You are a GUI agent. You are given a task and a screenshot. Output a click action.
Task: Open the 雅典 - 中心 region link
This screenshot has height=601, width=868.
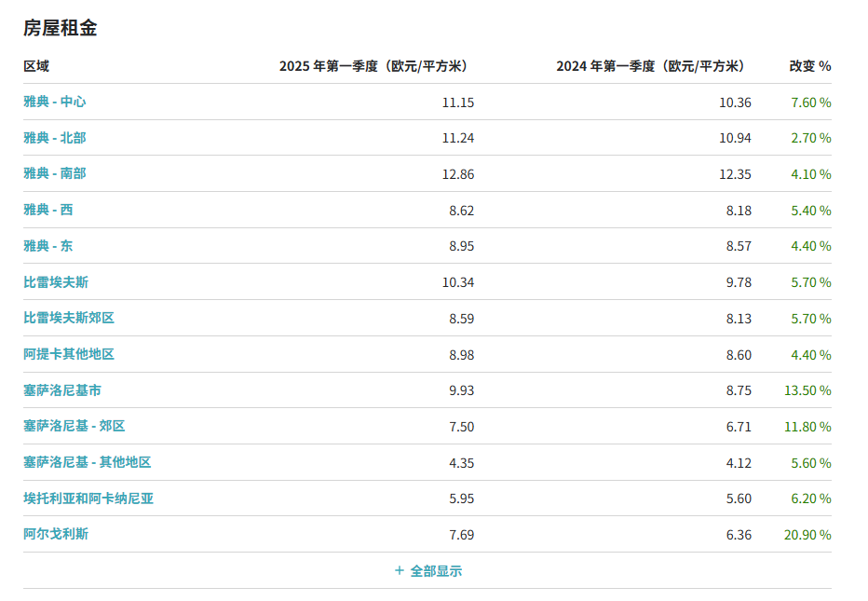[54, 102]
